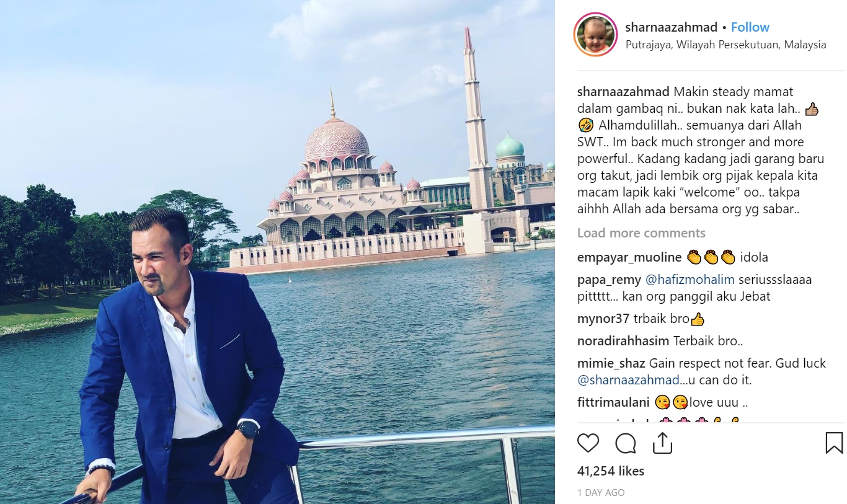
Task: Open the sharnaazahmad username in the caption
Action: [x=623, y=92]
